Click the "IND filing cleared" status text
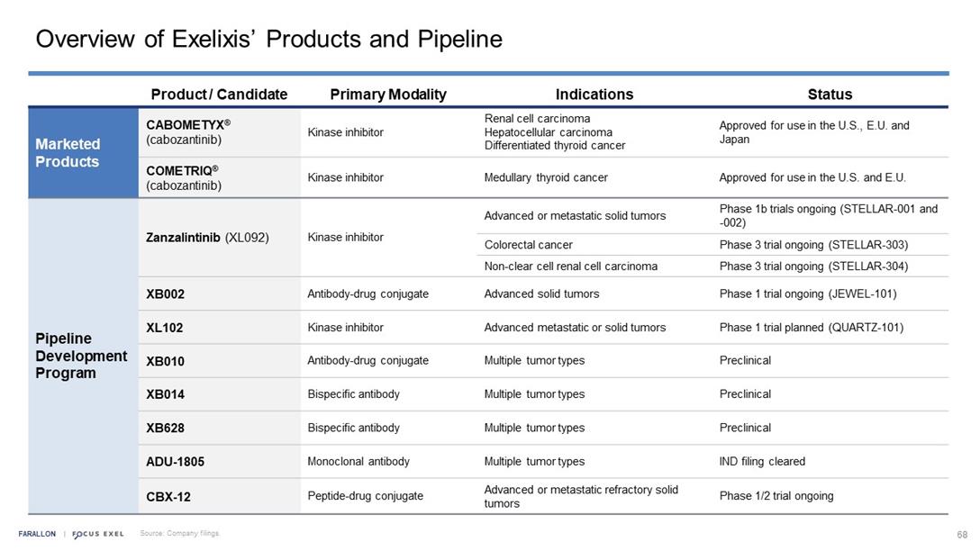The width and height of the screenshot is (980, 551). pos(762,462)
